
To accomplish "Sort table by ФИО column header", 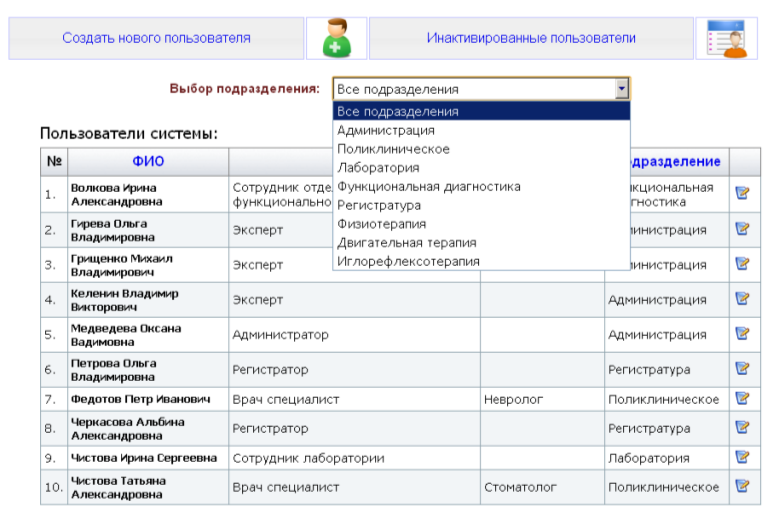I will (x=147, y=162).
